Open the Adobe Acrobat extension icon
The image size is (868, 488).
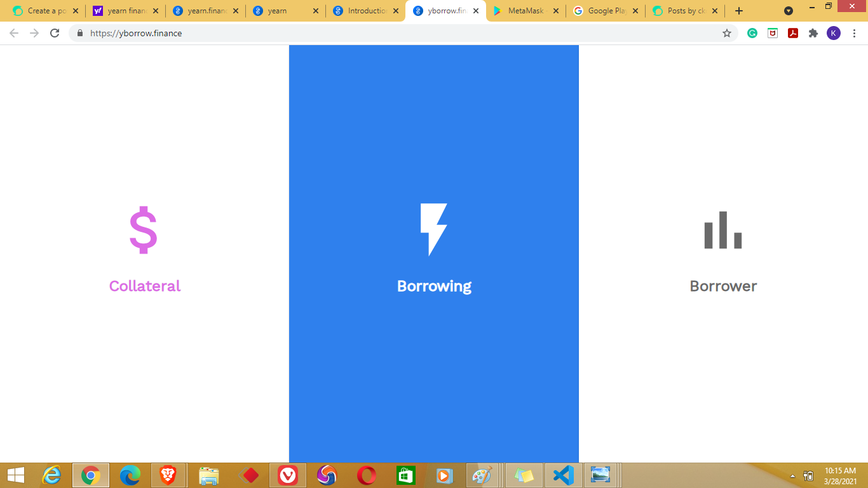tap(793, 33)
